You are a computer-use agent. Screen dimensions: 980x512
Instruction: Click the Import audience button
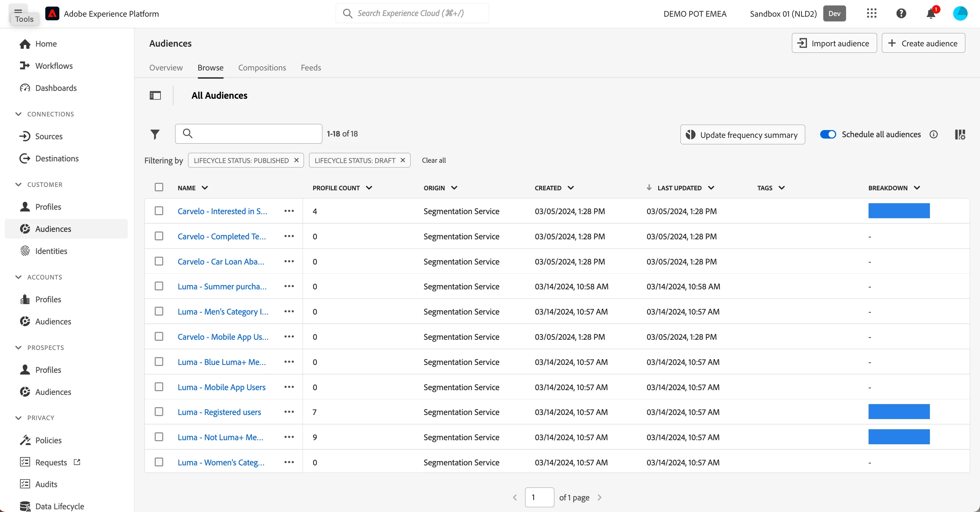pyautogui.click(x=834, y=43)
